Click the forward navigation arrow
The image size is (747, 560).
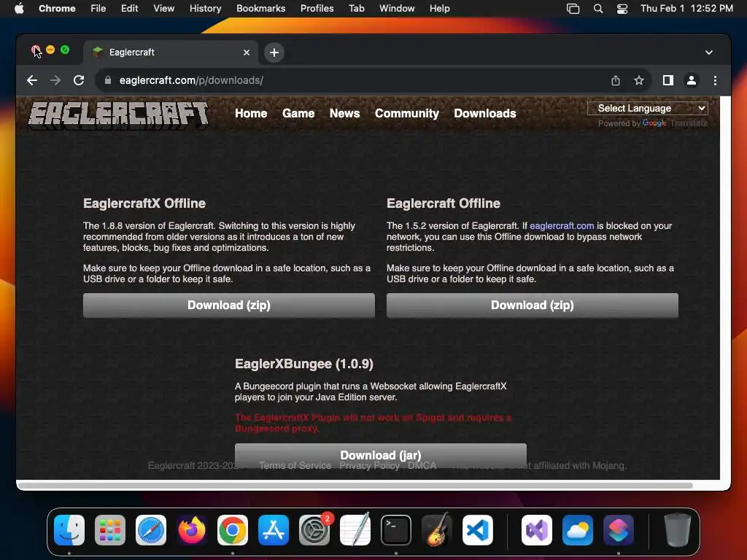coord(55,80)
